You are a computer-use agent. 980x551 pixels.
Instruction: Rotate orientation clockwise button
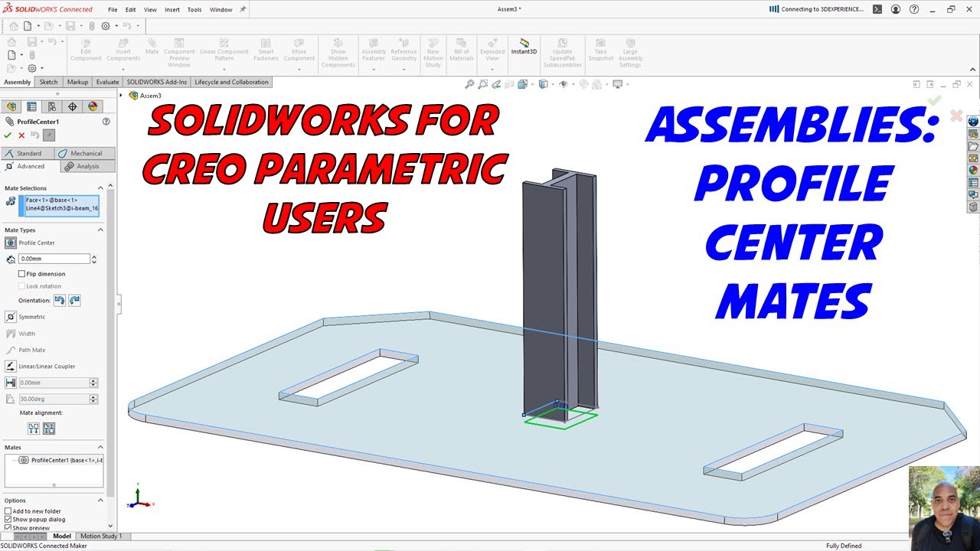pyautogui.click(x=74, y=301)
